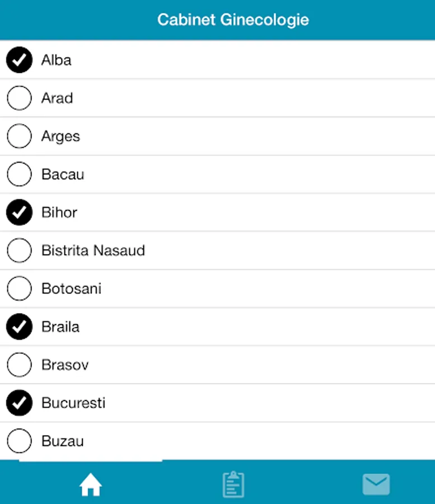The width and height of the screenshot is (435, 504).
Task: Deselect the Bihor checkbox
Action: tap(20, 212)
